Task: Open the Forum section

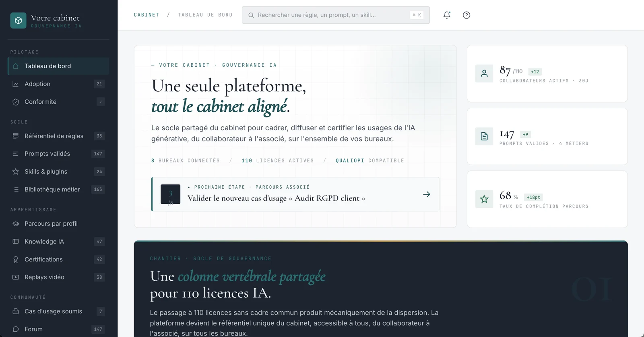Action: click(x=58, y=329)
